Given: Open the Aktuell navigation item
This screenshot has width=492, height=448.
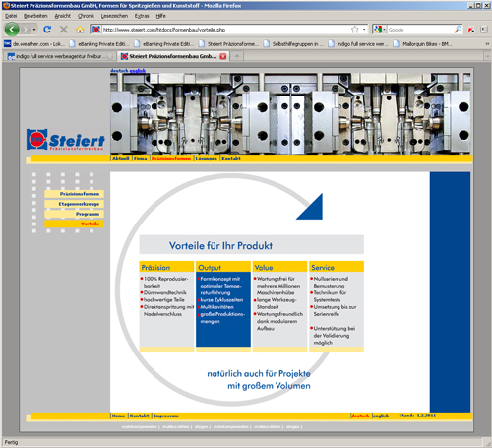Looking at the screenshot, I should coord(121,158).
